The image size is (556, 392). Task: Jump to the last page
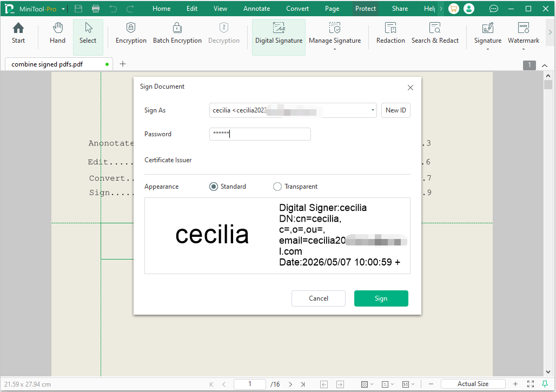tap(303, 384)
